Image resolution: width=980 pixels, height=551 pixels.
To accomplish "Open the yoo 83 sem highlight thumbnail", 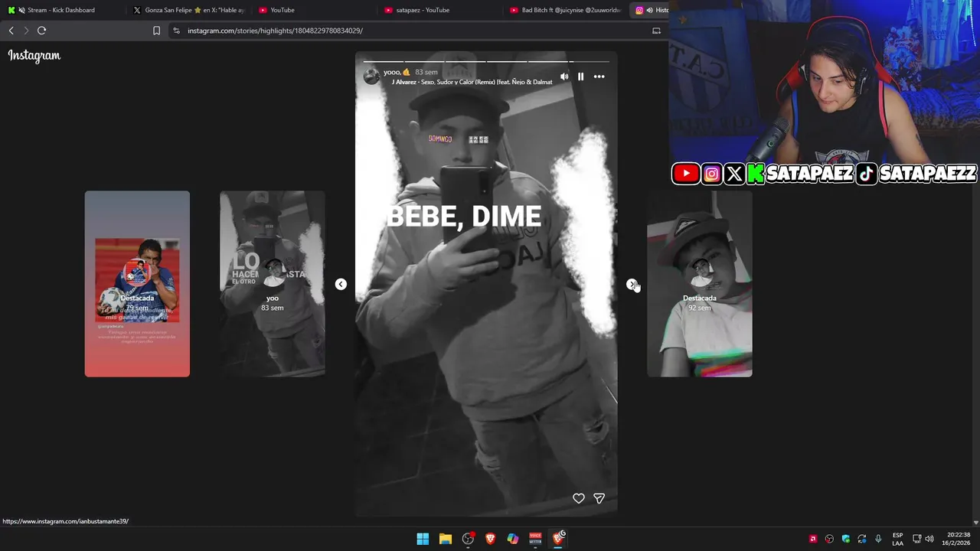I will pos(273,284).
